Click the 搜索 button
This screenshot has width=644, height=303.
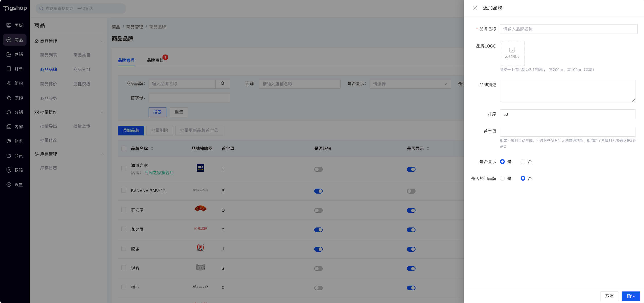(157, 112)
